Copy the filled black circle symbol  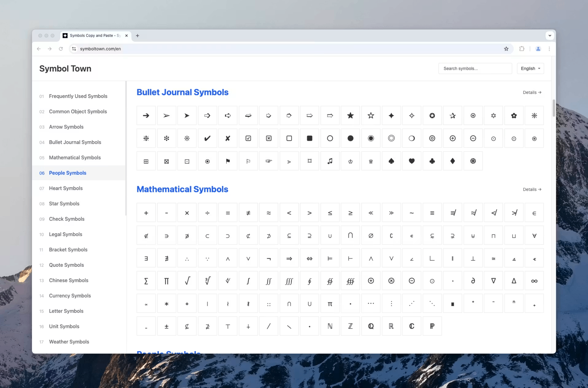click(x=350, y=138)
